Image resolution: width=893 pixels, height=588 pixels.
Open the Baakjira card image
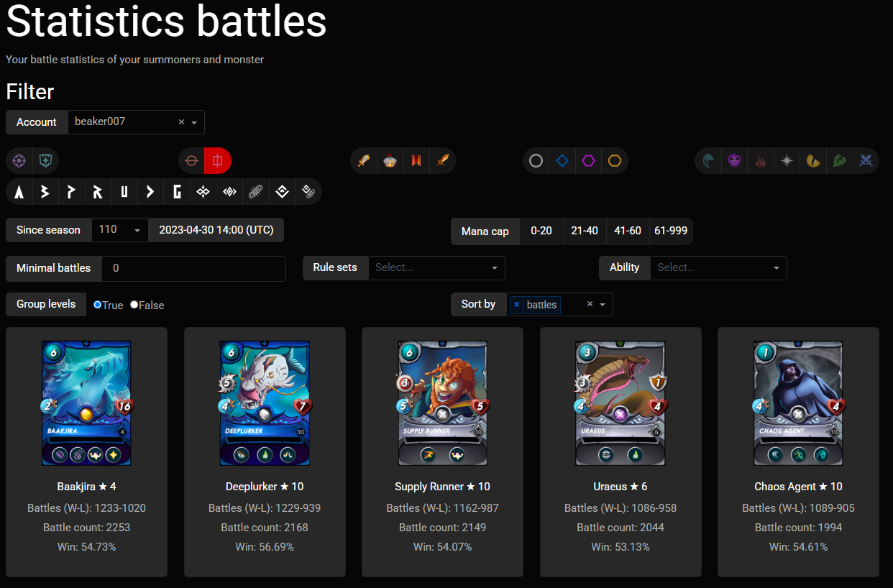click(x=86, y=403)
